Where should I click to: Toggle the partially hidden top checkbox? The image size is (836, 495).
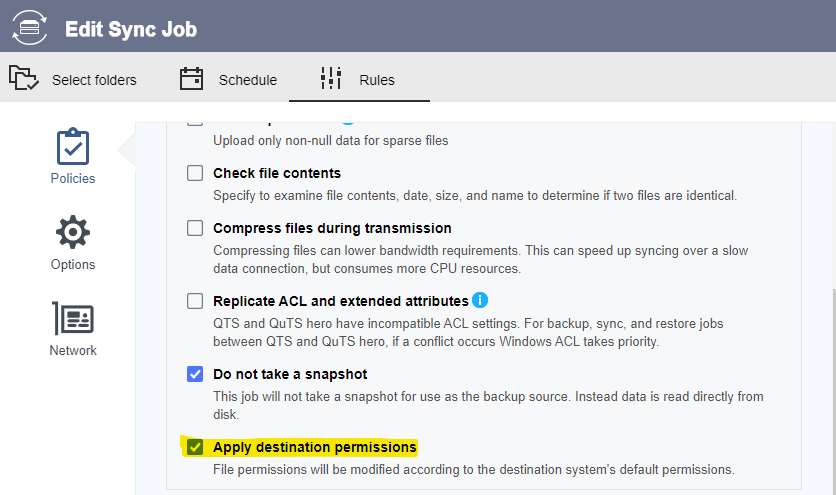click(x=195, y=123)
